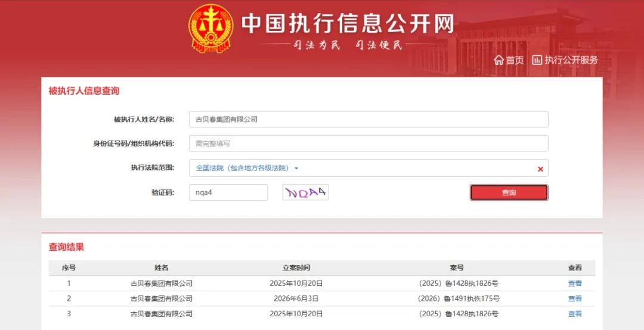Refresh the NQA4 captcha image
Screen dimensions: 644x330
[305, 192]
